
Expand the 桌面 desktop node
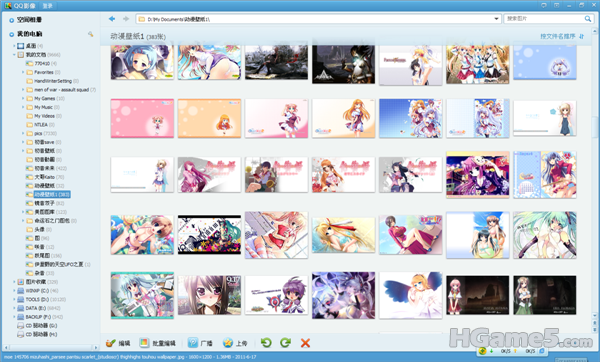click(x=14, y=46)
